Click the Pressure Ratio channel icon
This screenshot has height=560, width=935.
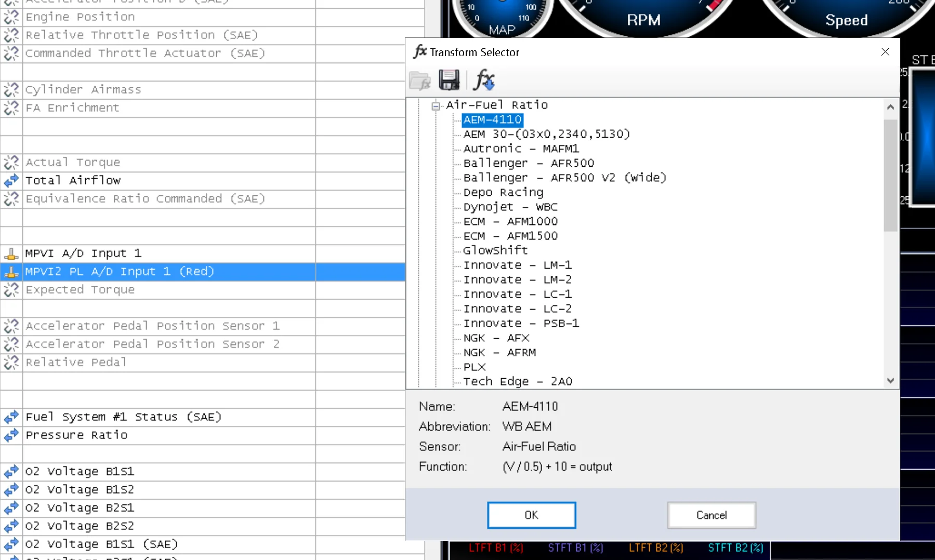coord(11,435)
